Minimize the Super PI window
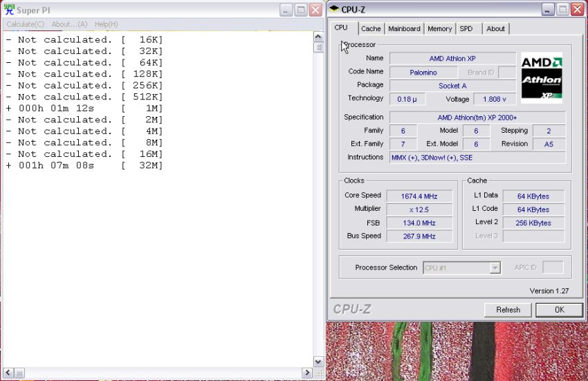 (286, 10)
